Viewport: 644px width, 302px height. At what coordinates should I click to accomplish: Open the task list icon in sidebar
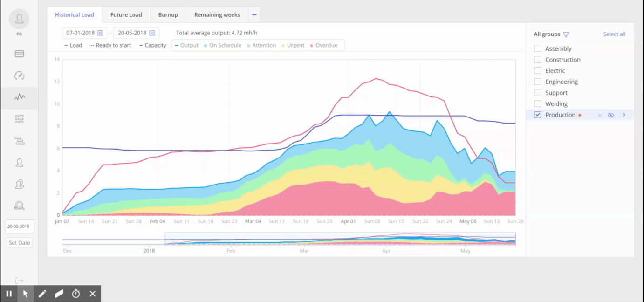click(x=19, y=119)
